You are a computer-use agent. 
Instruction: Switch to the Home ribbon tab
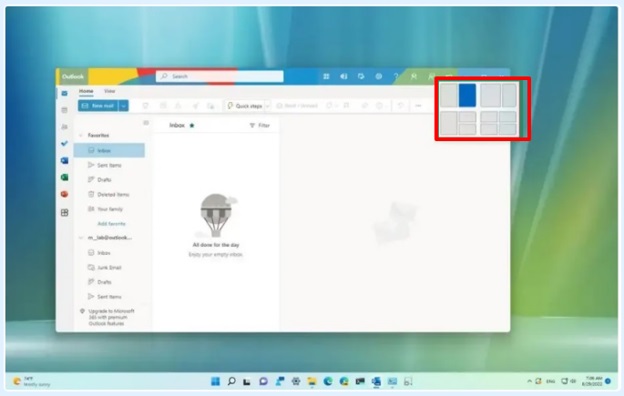[x=86, y=91]
